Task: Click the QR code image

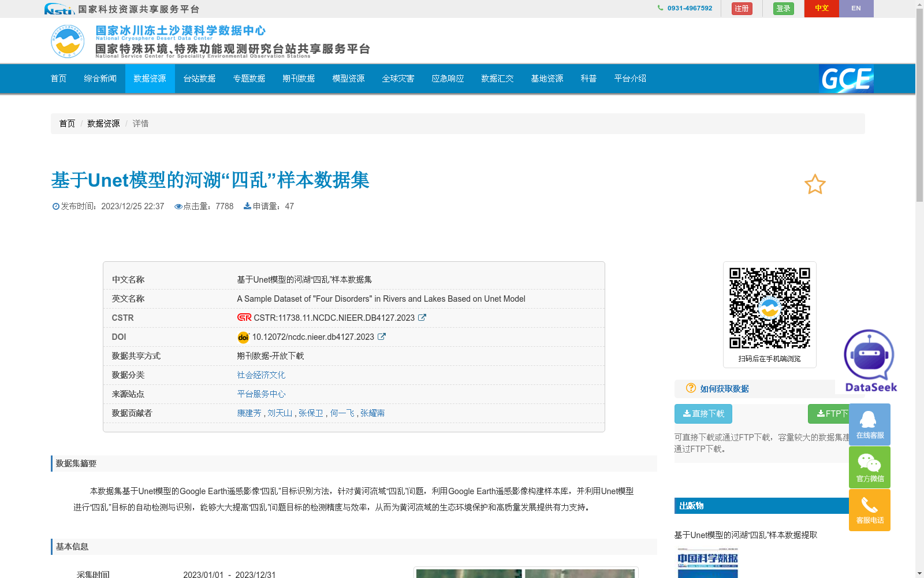Action: [x=769, y=308]
